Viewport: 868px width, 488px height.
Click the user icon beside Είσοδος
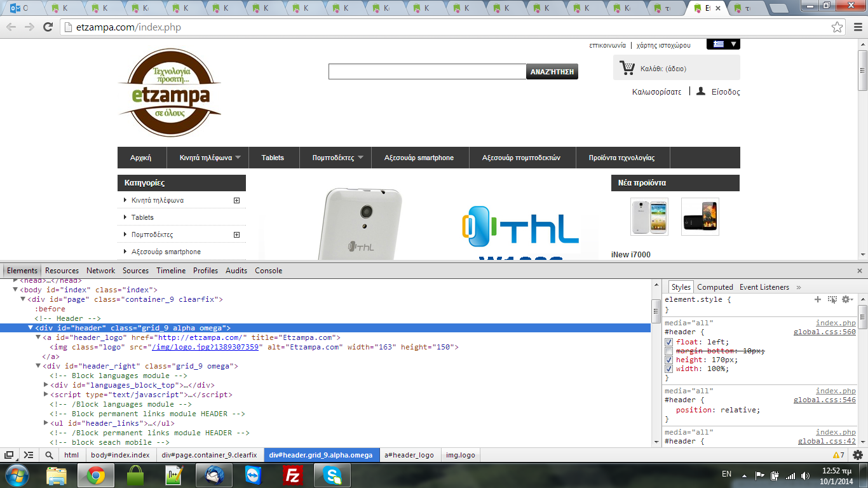tap(701, 91)
